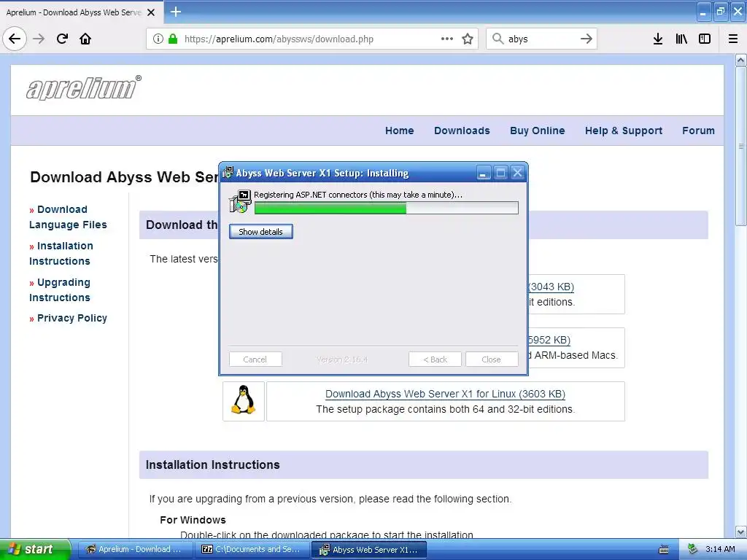Viewport: 747px width, 560px height.
Task: Click the 3:14 AM taskbar clock
Action: (720, 549)
